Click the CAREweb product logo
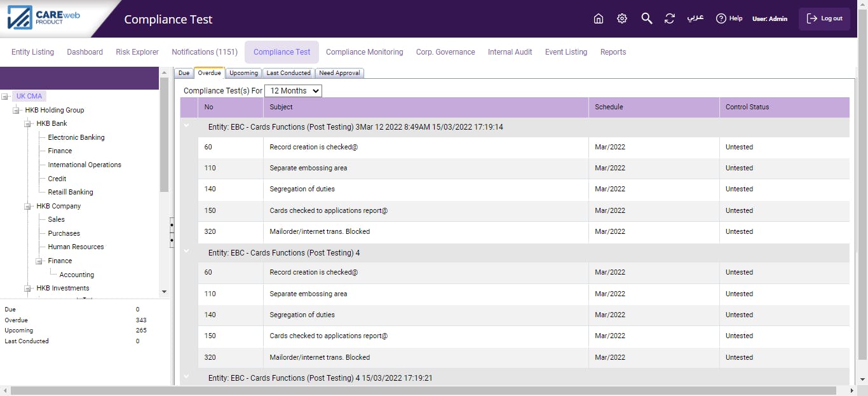Image resolution: width=868 pixels, height=396 pixels. [x=43, y=18]
